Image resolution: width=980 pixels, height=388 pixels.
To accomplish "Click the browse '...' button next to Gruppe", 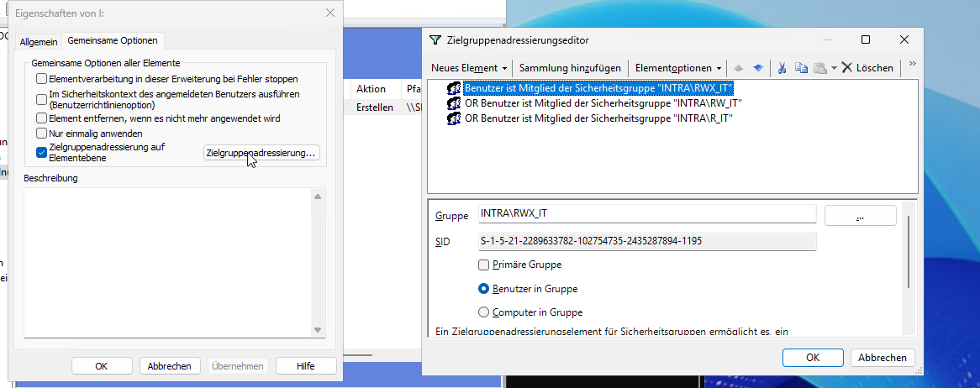I will [x=859, y=216].
